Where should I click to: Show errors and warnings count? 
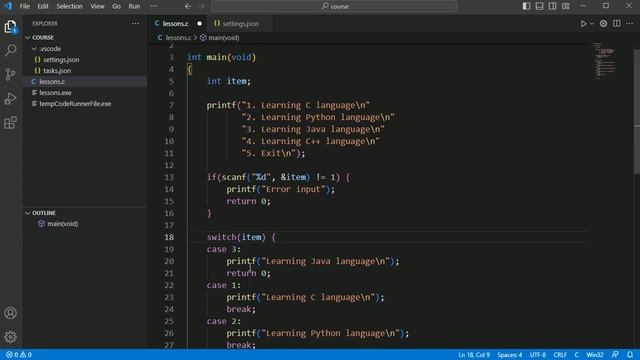pyautogui.click(x=19, y=355)
